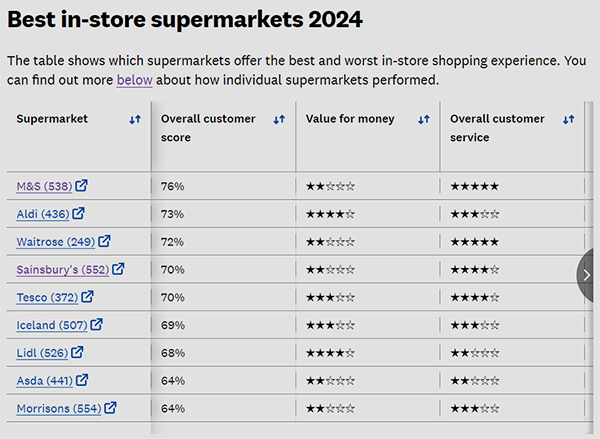The width and height of the screenshot is (600, 439).
Task: Show more table columns with right chevron
Action: pos(586,275)
